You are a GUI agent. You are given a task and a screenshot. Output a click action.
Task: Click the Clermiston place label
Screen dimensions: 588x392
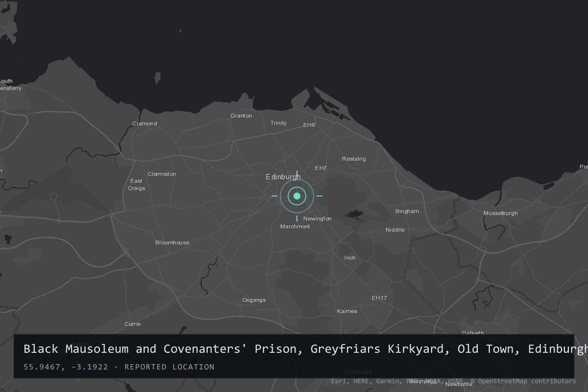pyautogui.click(x=162, y=174)
